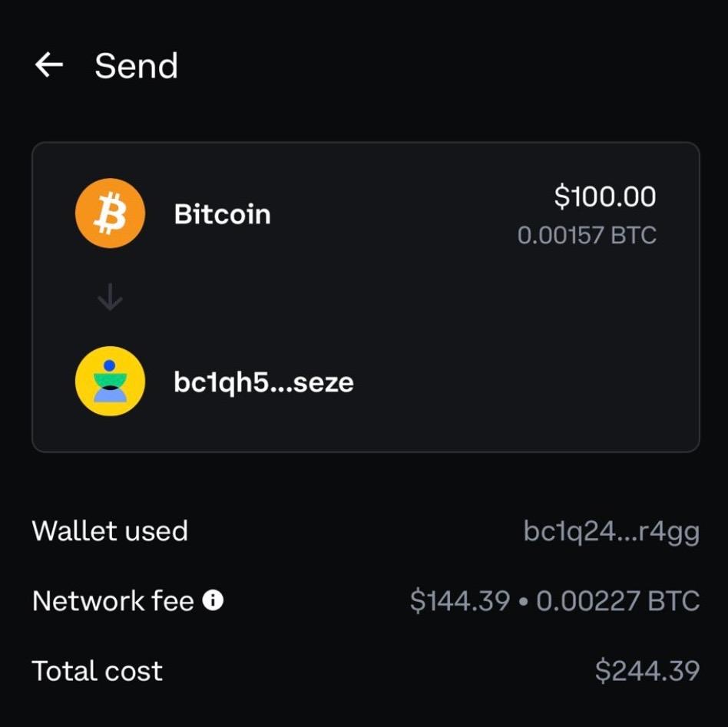This screenshot has height=727, width=728.
Task: Click the 0.00157 BTC amount
Action: click(x=587, y=235)
